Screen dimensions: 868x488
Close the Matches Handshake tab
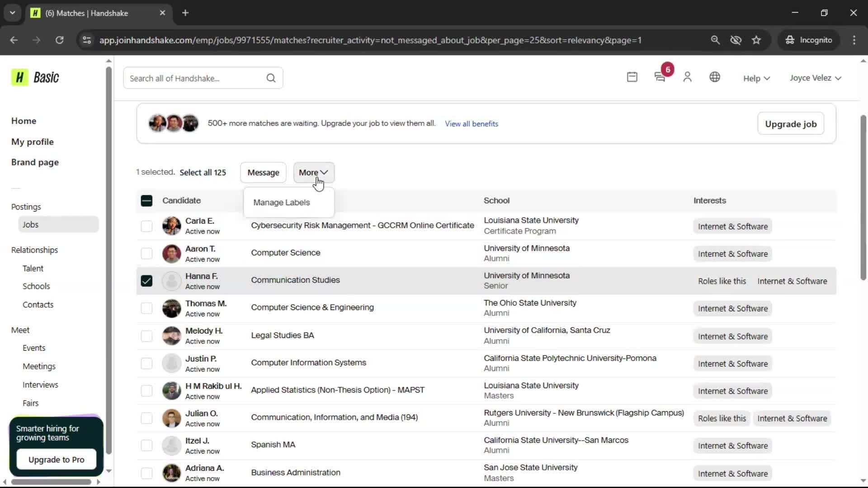162,13
